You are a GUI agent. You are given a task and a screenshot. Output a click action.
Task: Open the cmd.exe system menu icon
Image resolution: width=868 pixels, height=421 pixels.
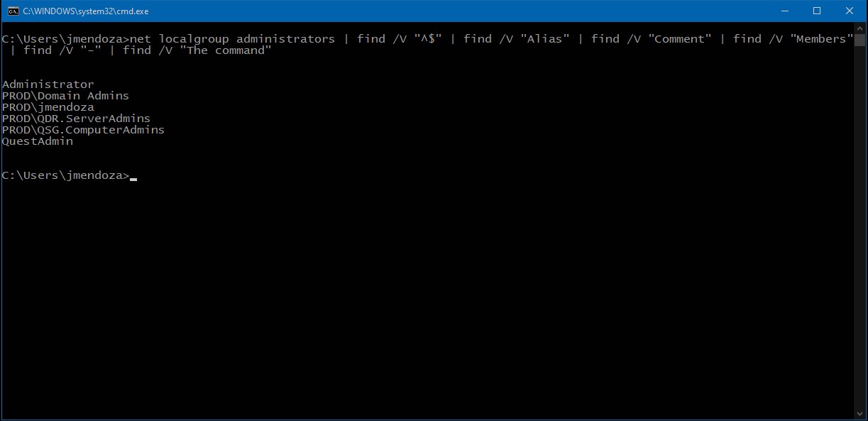tap(13, 11)
